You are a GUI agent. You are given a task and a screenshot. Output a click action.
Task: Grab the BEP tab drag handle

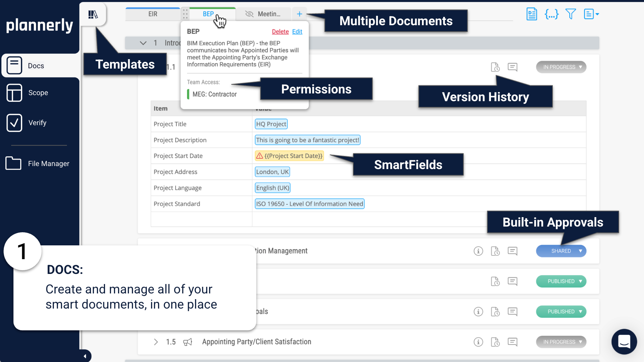click(185, 14)
